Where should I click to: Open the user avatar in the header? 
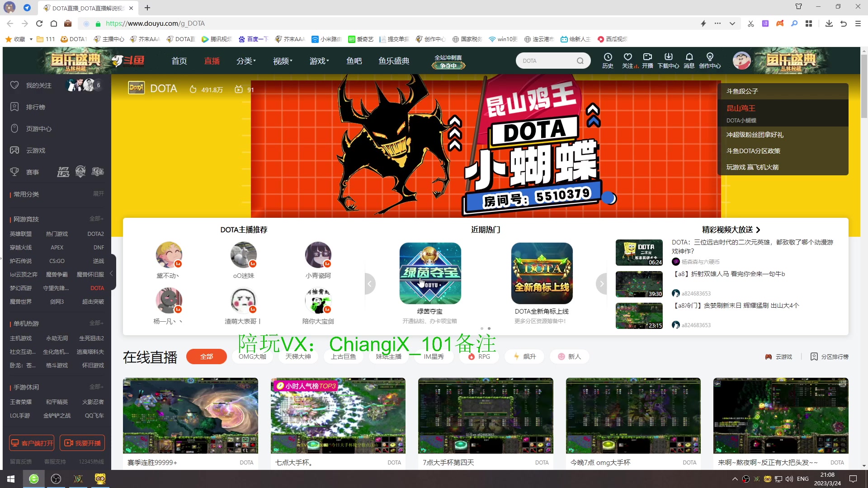[x=741, y=61]
